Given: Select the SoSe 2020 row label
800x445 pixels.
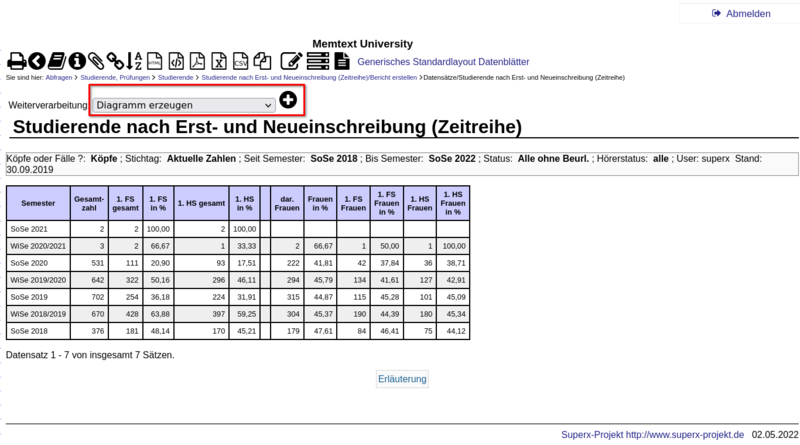Looking at the screenshot, I should pyautogui.click(x=29, y=263).
